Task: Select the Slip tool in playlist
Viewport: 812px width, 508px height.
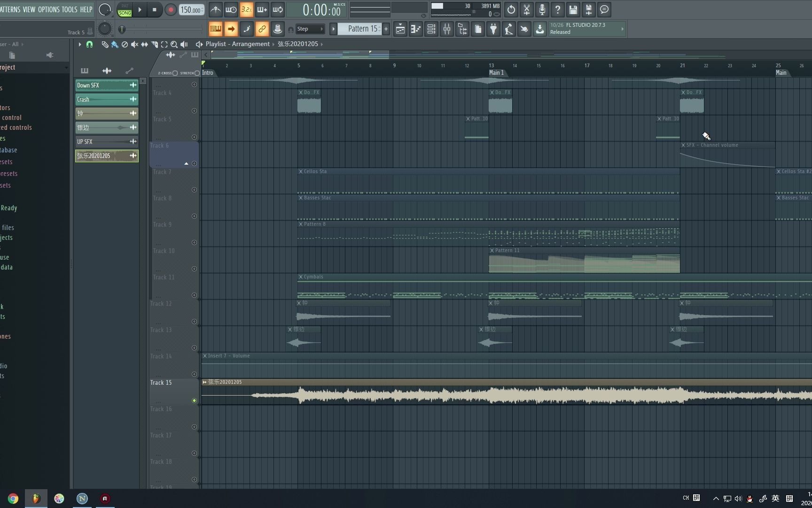Action: 144,44
